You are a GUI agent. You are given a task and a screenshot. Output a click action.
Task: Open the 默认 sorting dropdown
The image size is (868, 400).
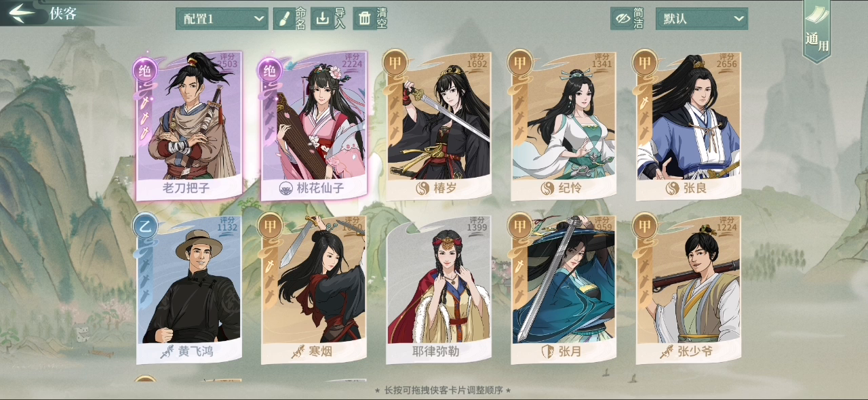coord(702,18)
